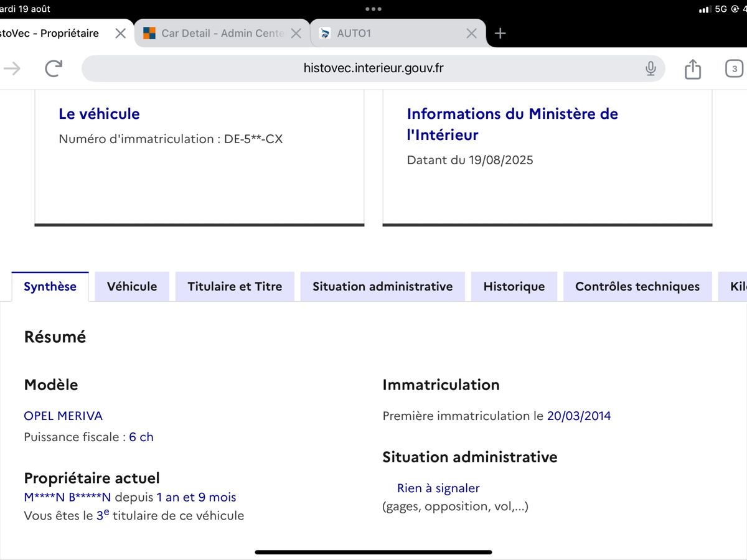Open the Véhicule tab
Viewport: 747px width, 560px height.
pyautogui.click(x=132, y=287)
